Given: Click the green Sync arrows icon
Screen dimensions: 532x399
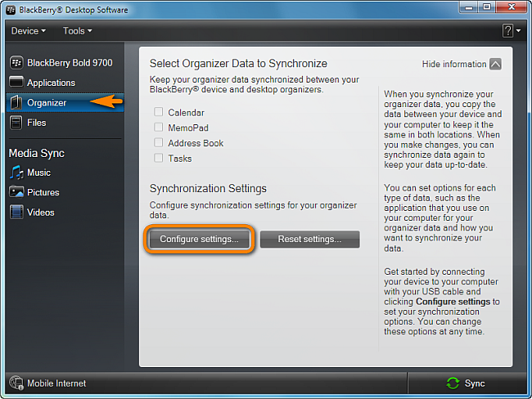Looking at the screenshot, I should pyautogui.click(x=453, y=383).
